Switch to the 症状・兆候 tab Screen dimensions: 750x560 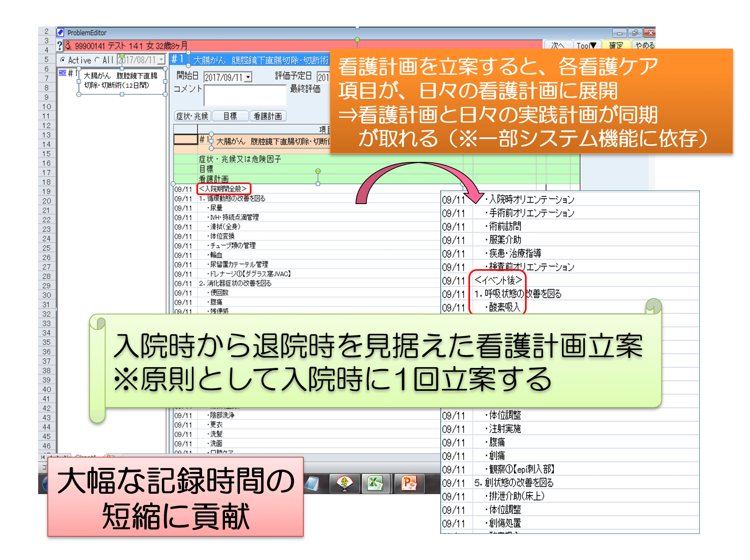192,116
